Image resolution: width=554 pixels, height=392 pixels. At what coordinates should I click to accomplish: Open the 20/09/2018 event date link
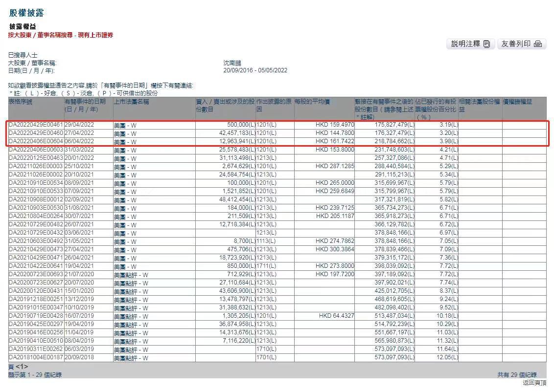coord(79,357)
